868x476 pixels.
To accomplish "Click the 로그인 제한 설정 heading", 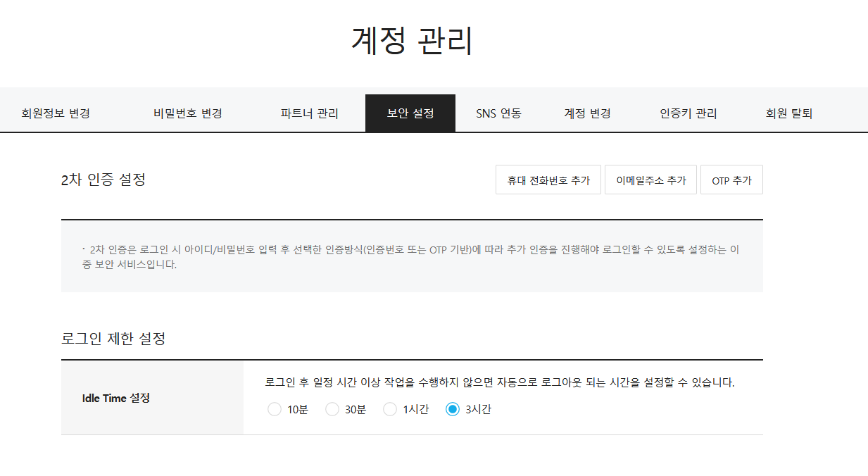I will [x=113, y=338].
